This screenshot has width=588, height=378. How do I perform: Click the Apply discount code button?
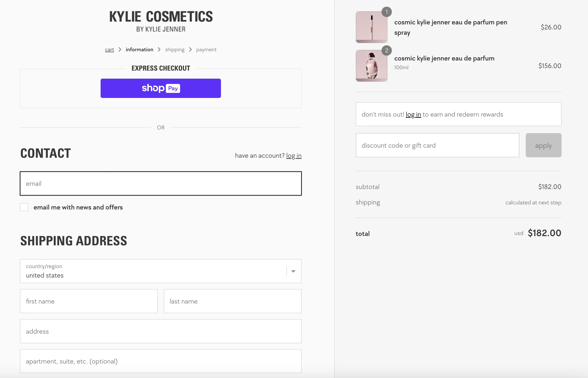tap(544, 145)
